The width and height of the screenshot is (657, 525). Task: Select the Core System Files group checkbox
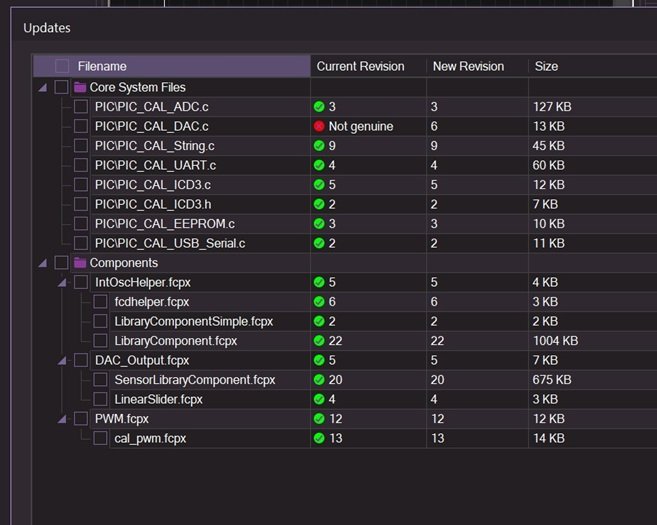tap(62, 87)
